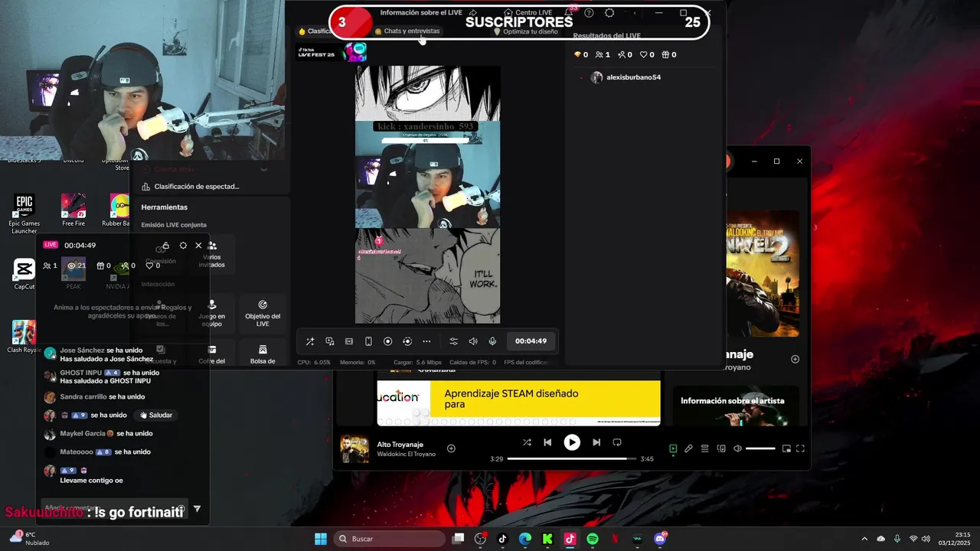This screenshot has width=980, height=551.
Task: Click Jose Sánchez in chat
Action: click(83, 350)
